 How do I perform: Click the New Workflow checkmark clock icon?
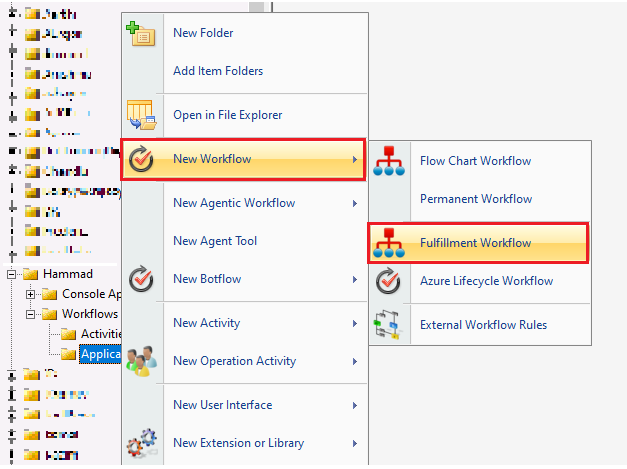point(141,159)
